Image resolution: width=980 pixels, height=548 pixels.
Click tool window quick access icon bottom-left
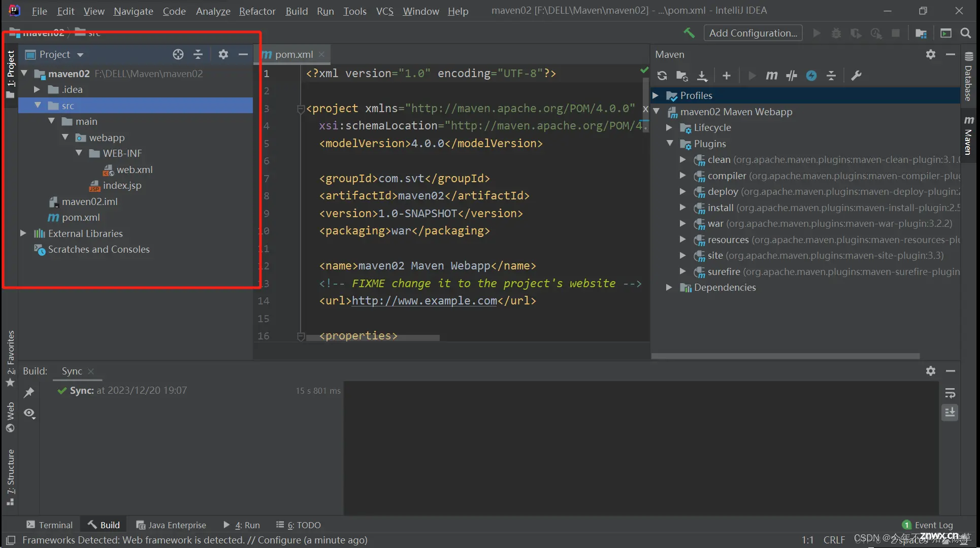tap(11, 540)
